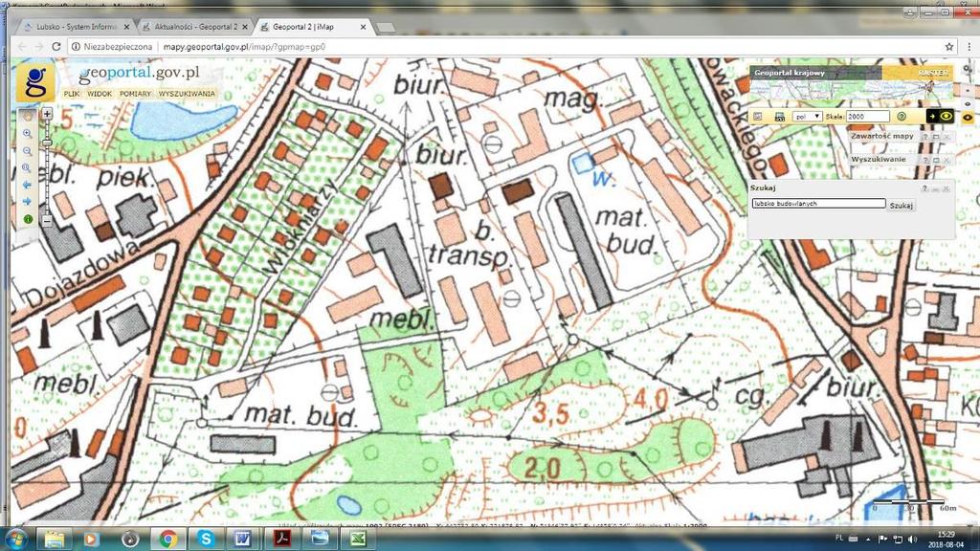The image size is (980, 551).
Task: Click the Geoportal krajowy header
Action: point(790,73)
